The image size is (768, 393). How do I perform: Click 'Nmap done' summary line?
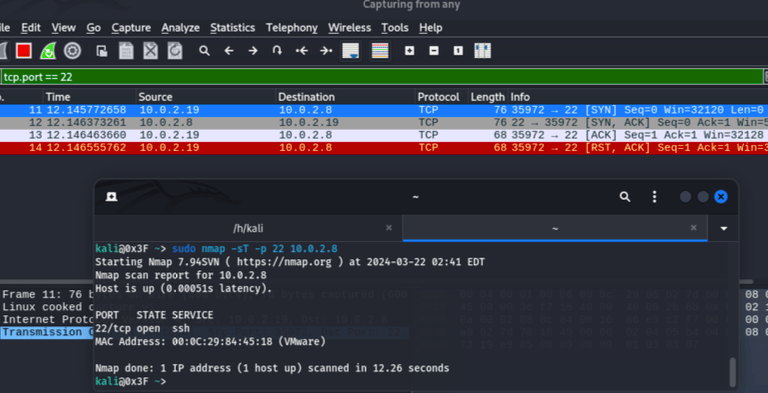272,368
